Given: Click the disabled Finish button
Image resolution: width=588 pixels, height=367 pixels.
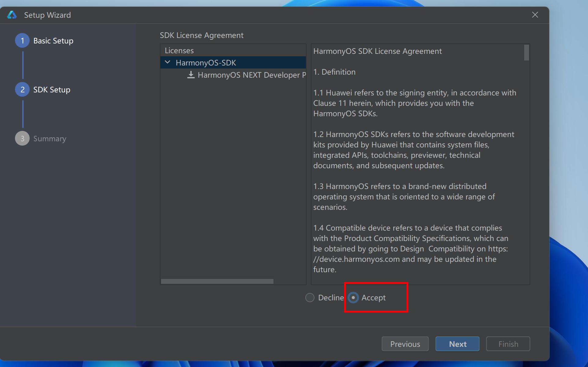Looking at the screenshot, I should [508, 344].
